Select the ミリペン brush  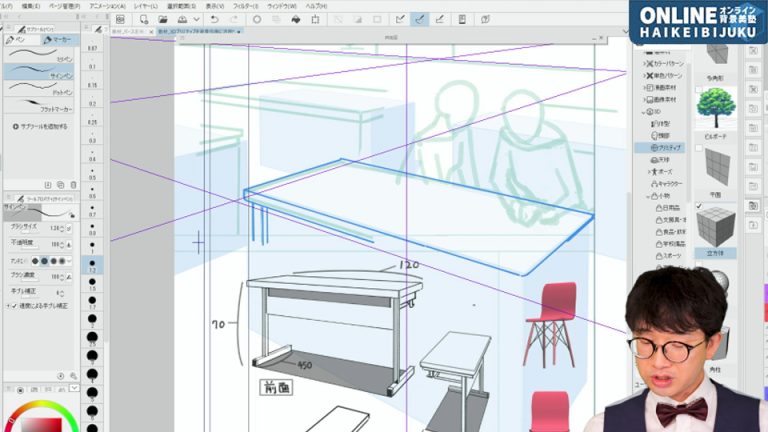point(39,54)
